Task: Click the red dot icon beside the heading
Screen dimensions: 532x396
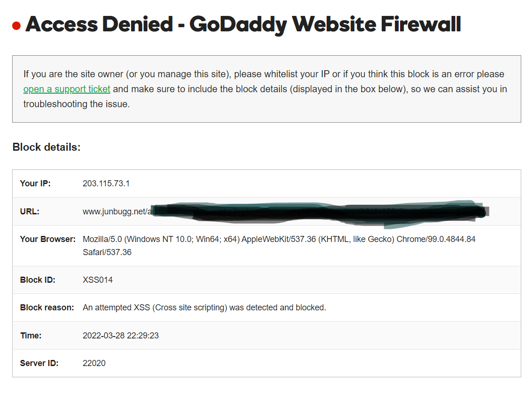Action: pos(16,25)
